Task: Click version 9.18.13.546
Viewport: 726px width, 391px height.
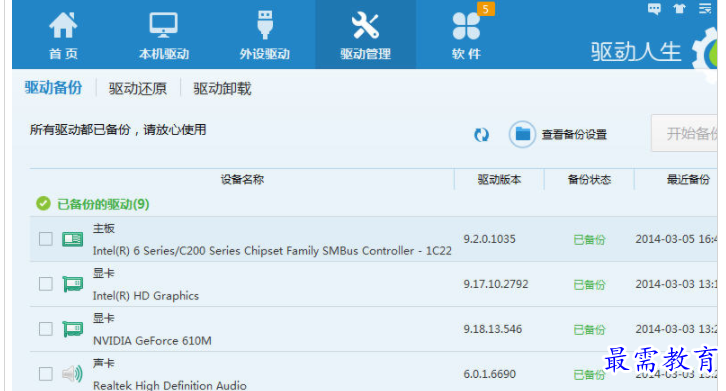Action: (493, 329)
